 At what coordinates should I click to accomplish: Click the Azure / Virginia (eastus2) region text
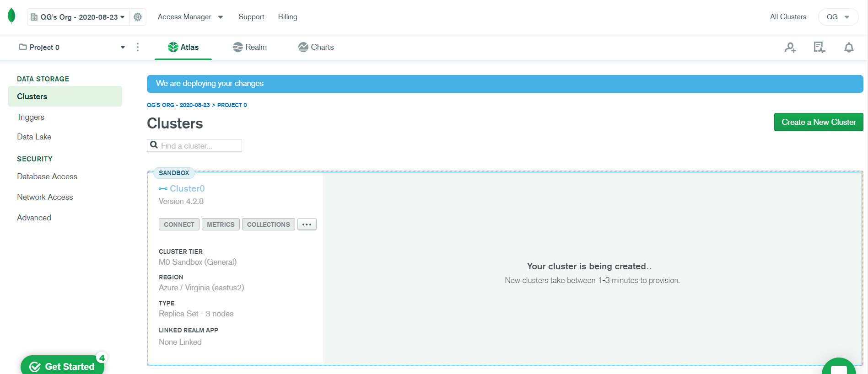click(201, 288)
